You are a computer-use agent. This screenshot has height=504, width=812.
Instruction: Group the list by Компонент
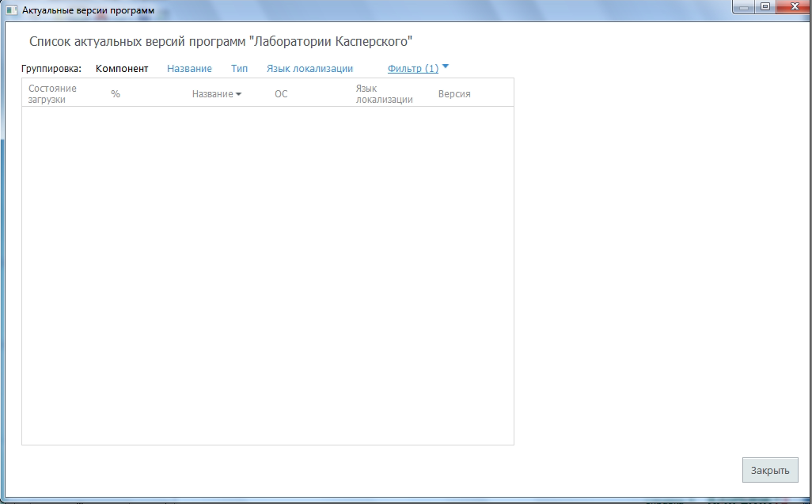pos(122,69)
